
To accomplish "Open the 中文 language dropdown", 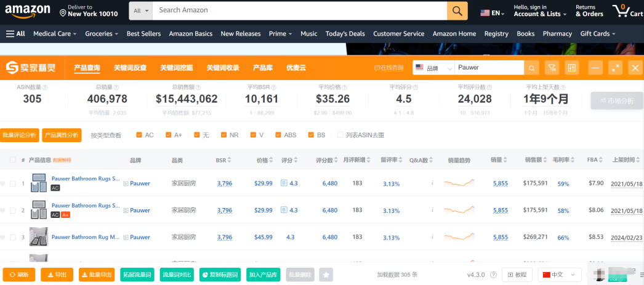I will 560,275.
